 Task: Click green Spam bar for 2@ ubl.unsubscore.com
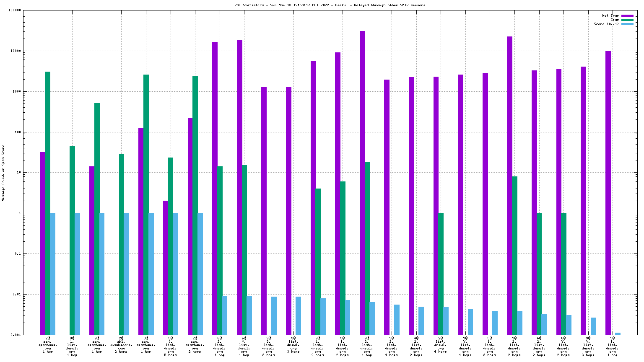(122, 244)
